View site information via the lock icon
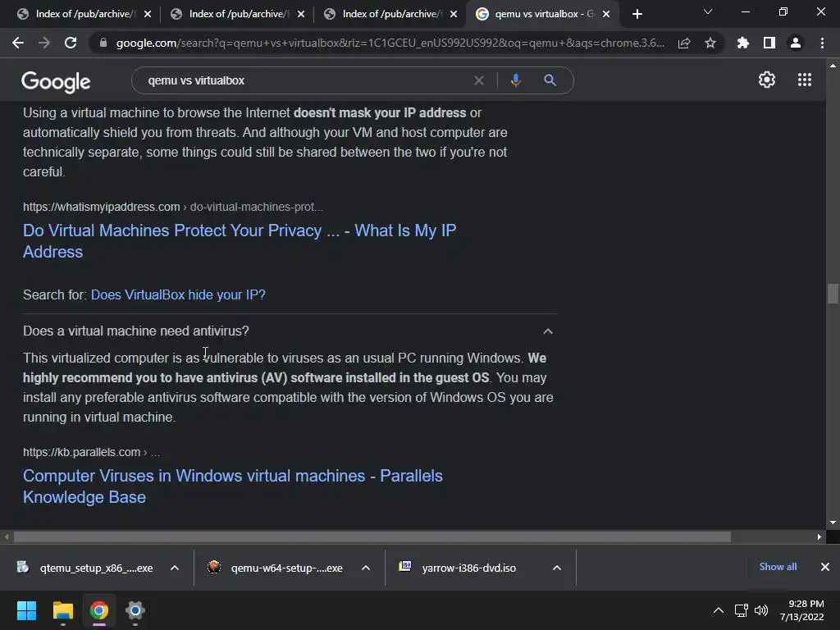This screenshot has width=840, height=630. (103, 43)
